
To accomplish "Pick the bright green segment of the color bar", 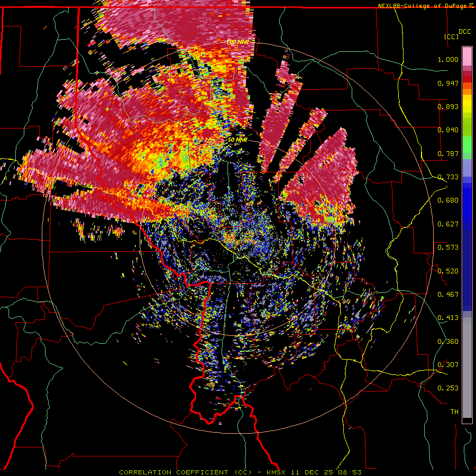I will point(467,144).
